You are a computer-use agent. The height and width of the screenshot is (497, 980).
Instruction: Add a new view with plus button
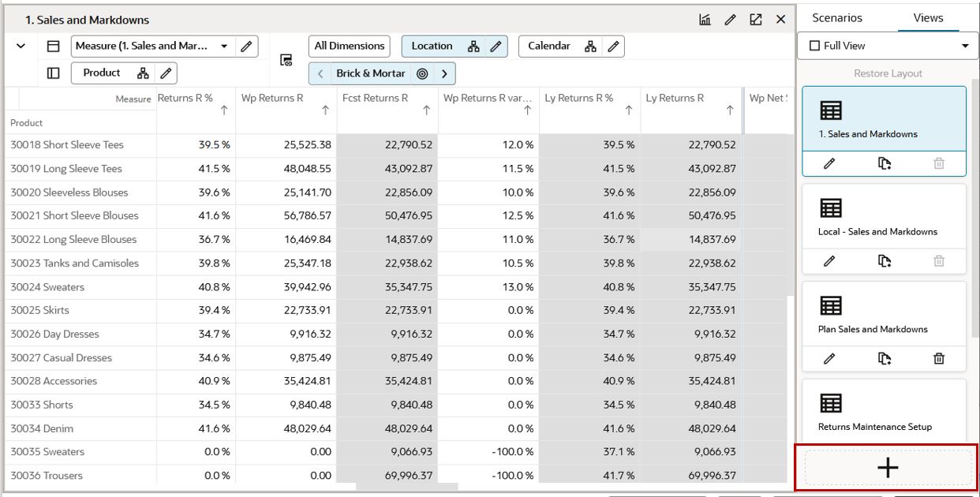pos(888,468)
